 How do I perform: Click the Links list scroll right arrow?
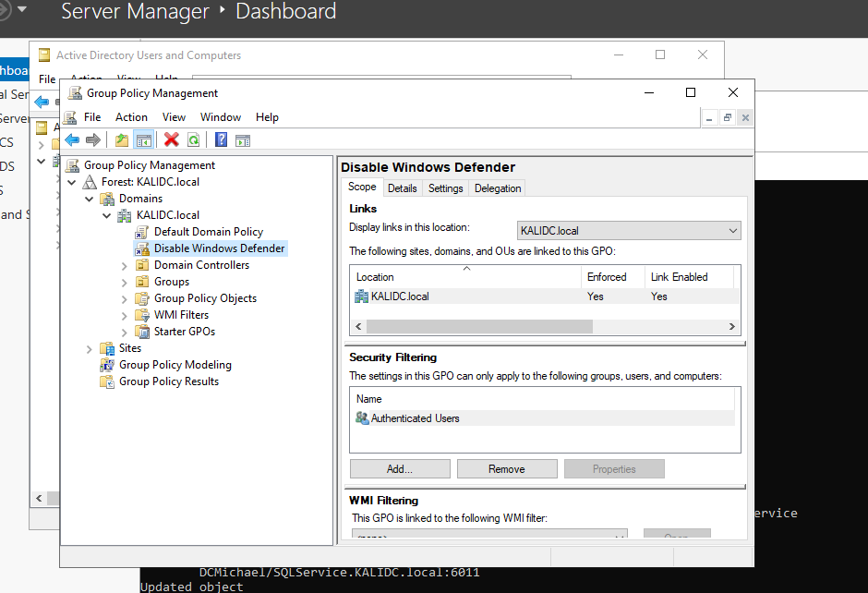coord(732,327)
